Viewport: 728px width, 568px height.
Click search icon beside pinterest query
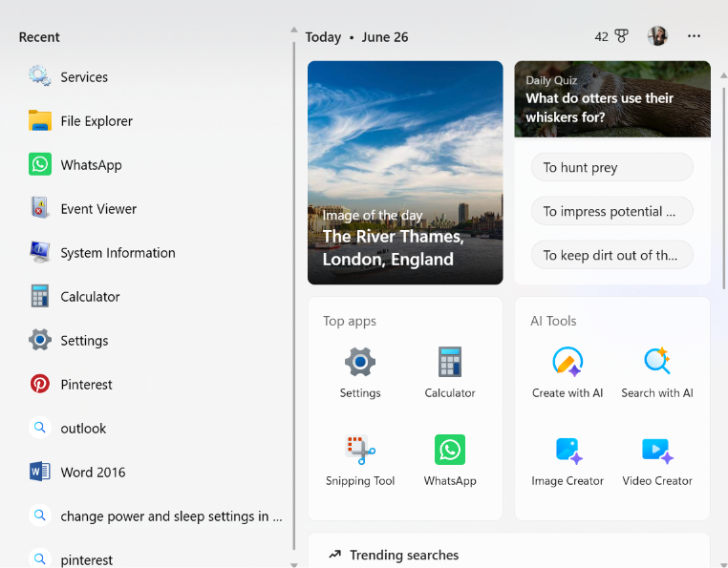click(x=39, y=558)
